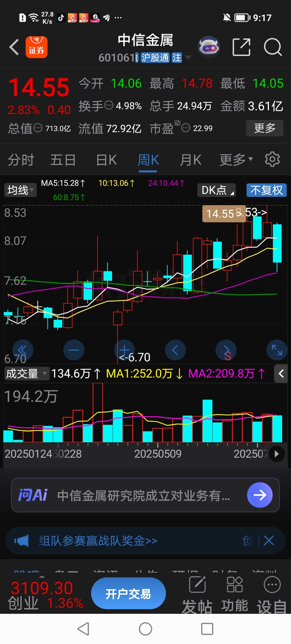Tap muted bell icon in status bar

pyautogui.click(x=227, y=18)
